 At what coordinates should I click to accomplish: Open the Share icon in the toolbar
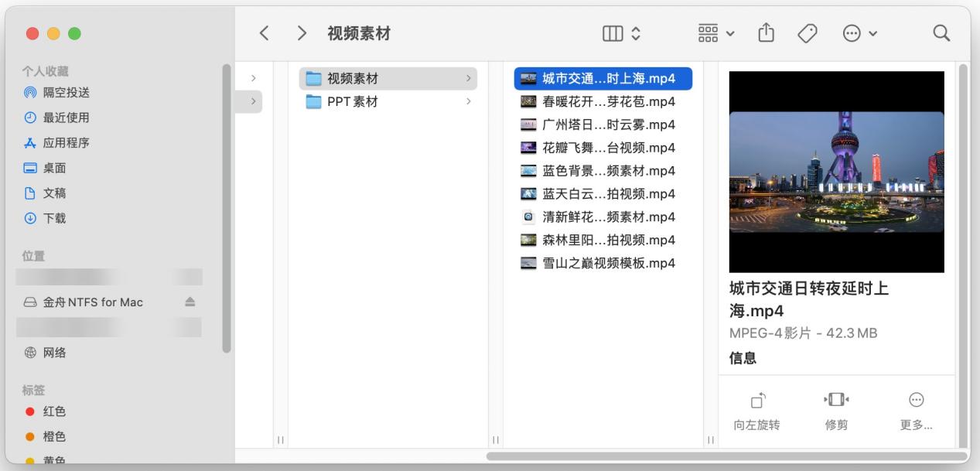[x=766, y=32]
